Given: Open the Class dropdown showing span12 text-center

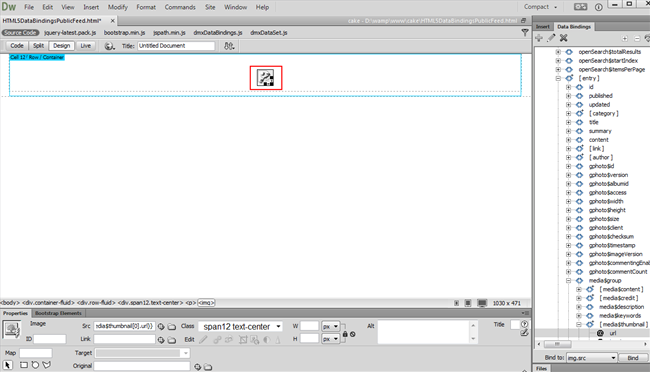Looking at the screenshot, I should (x=240, y=327).
